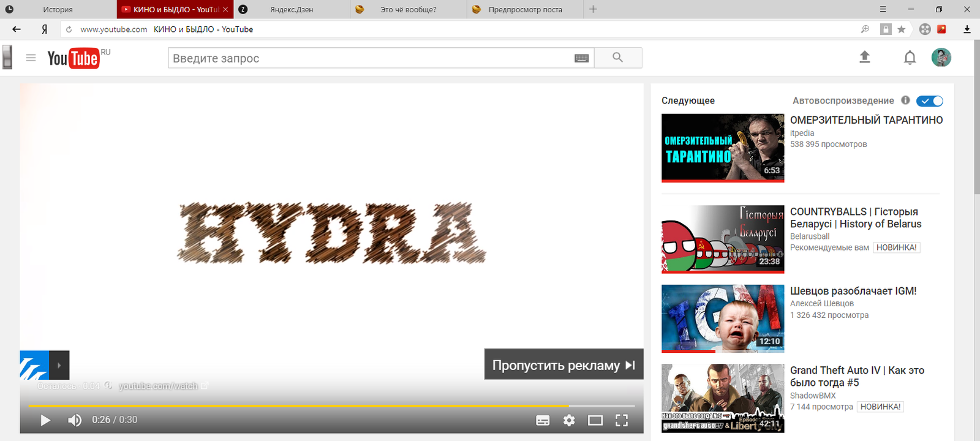The width and height of the screenshot is (980, 441).
Task: Click the www.youtube.com address bar
Action: 114,29
